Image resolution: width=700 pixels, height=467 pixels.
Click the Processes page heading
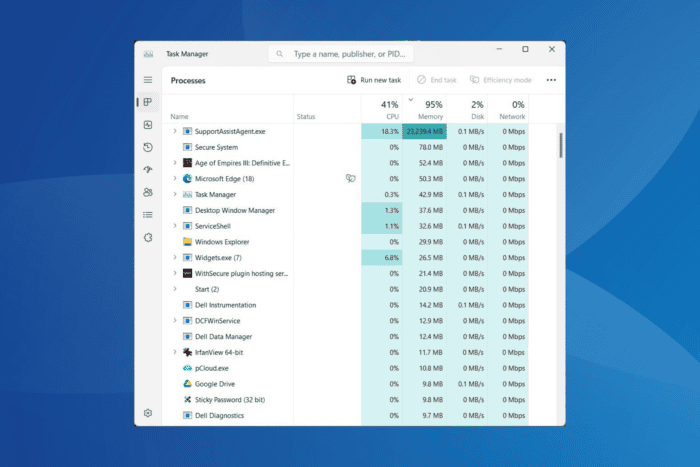(x=188, y=80)
